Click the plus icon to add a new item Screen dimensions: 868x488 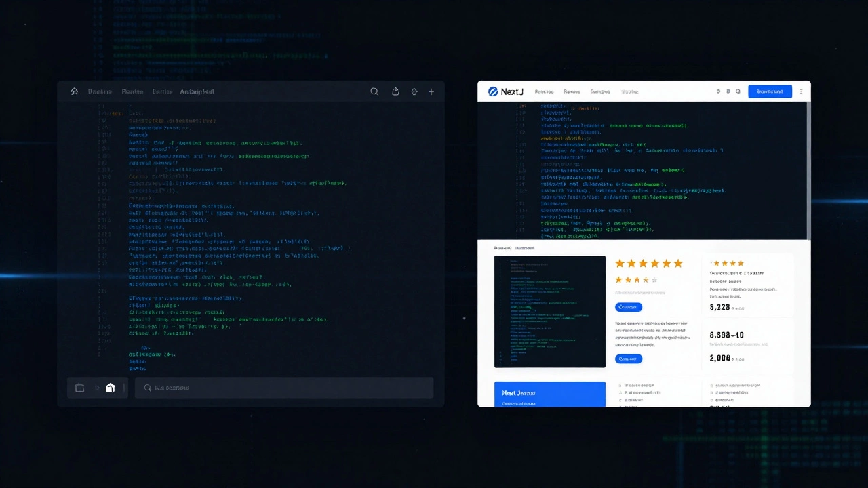pyautogui.click(x=431, y=91)
